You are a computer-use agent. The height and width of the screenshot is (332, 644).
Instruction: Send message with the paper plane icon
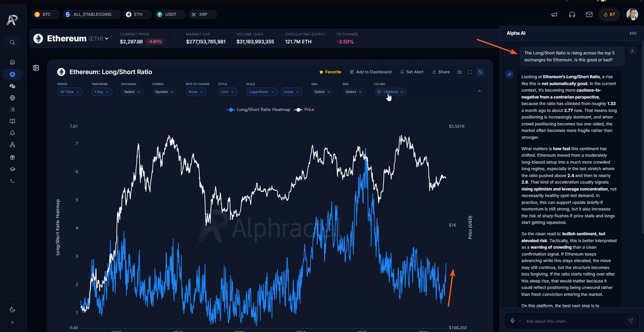point(631,321)
